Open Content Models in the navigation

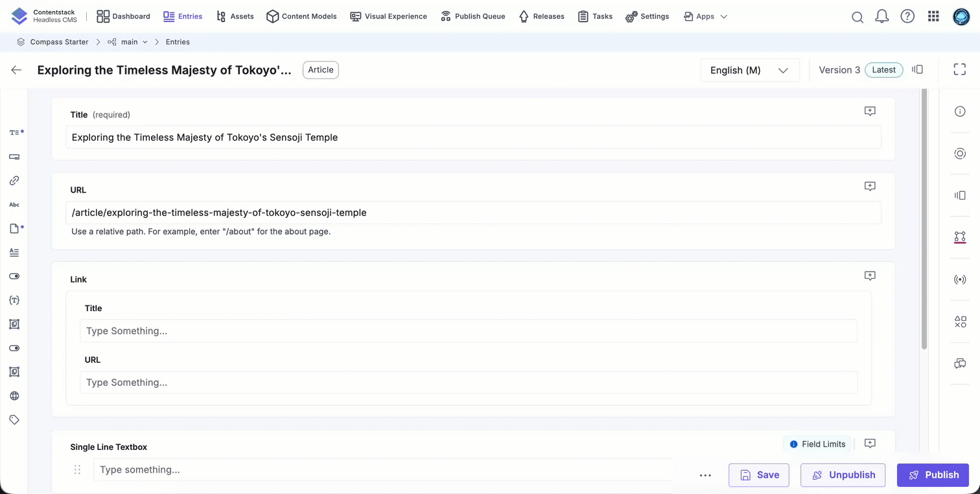pyautogui.click(x=301, y=16)
